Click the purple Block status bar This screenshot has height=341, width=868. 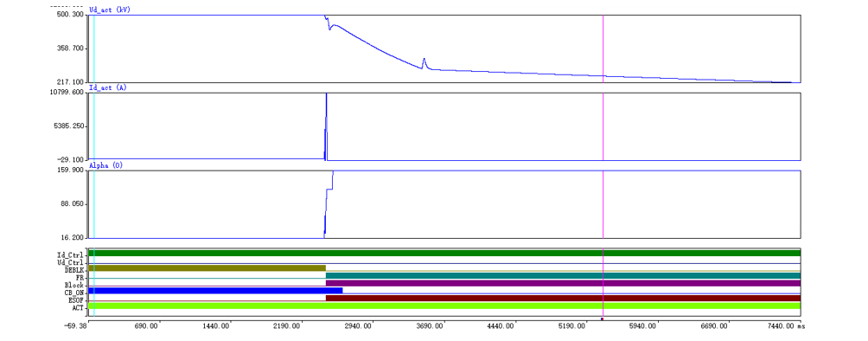(x=563, y=283)
